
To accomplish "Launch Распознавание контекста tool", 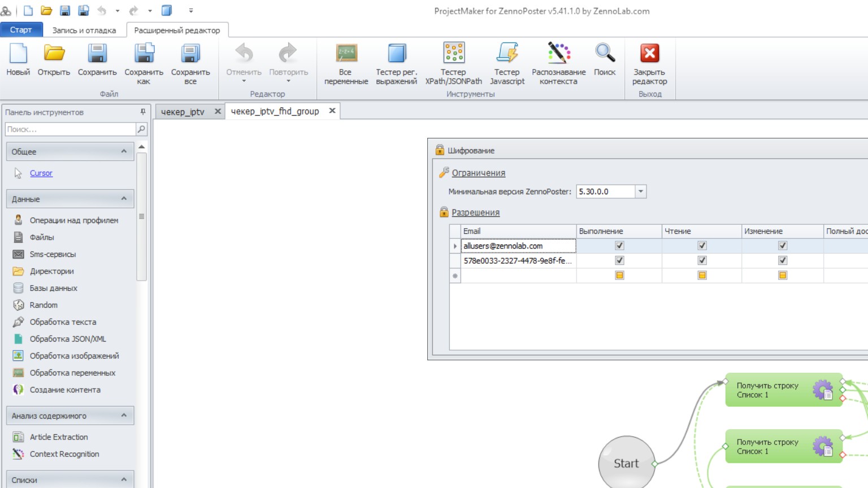I will (558, 64).
